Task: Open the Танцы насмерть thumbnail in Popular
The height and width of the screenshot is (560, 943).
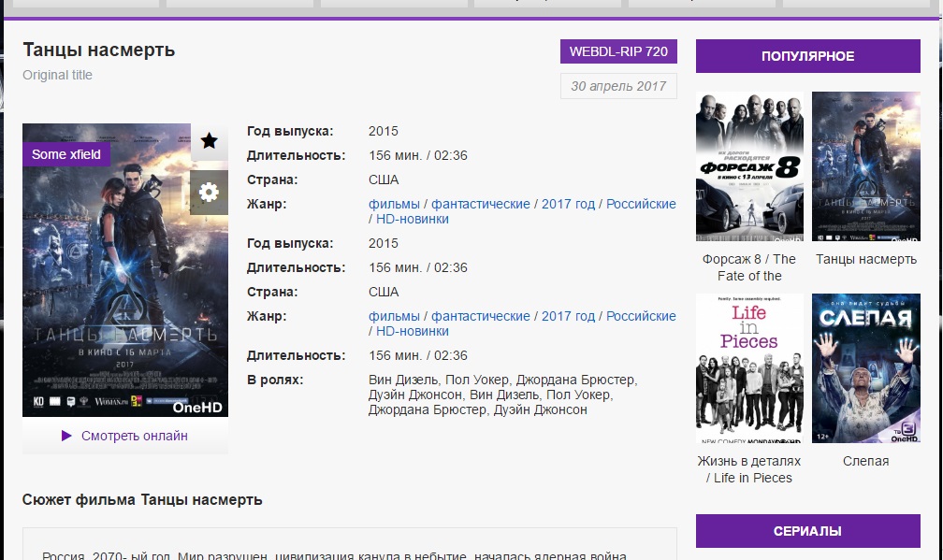Action: click(866, 166)
